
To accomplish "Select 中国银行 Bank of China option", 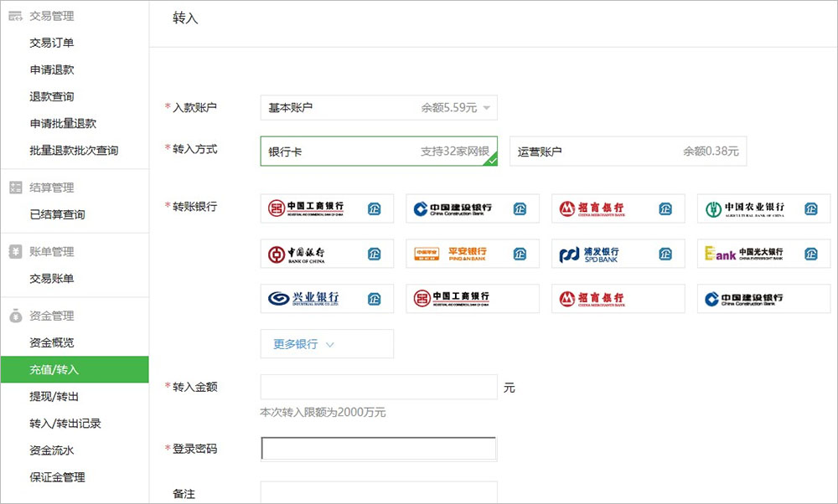I will (x=327, y=254).
